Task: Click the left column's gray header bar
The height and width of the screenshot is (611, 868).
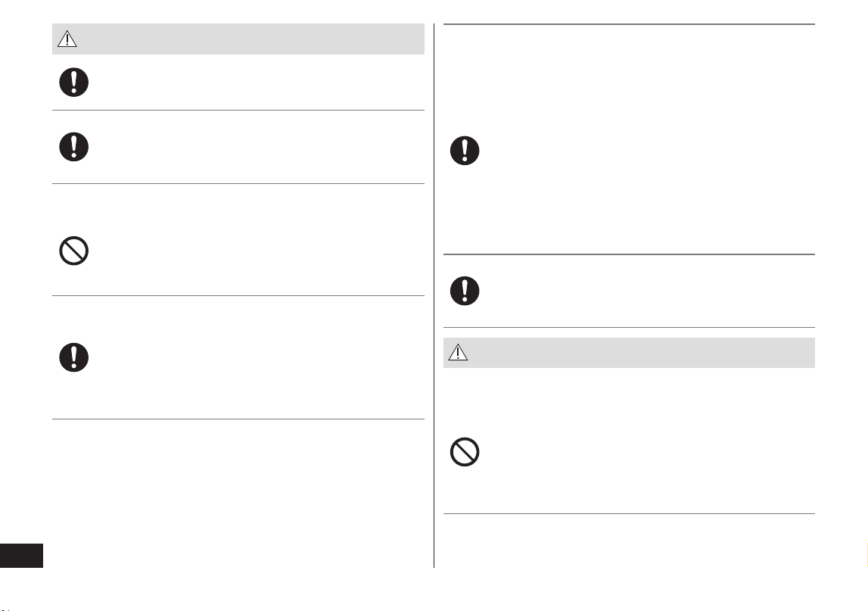Action: [238, 39]
